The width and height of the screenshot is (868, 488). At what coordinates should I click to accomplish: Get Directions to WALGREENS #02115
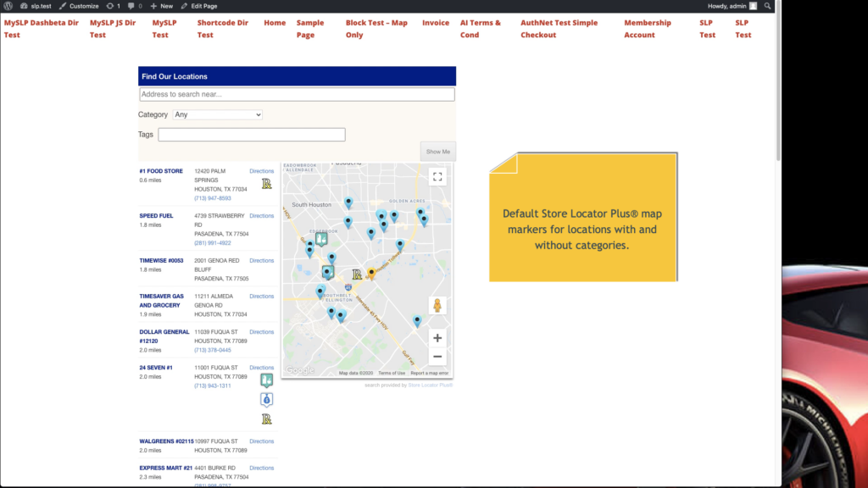click(x=261, y=441)
